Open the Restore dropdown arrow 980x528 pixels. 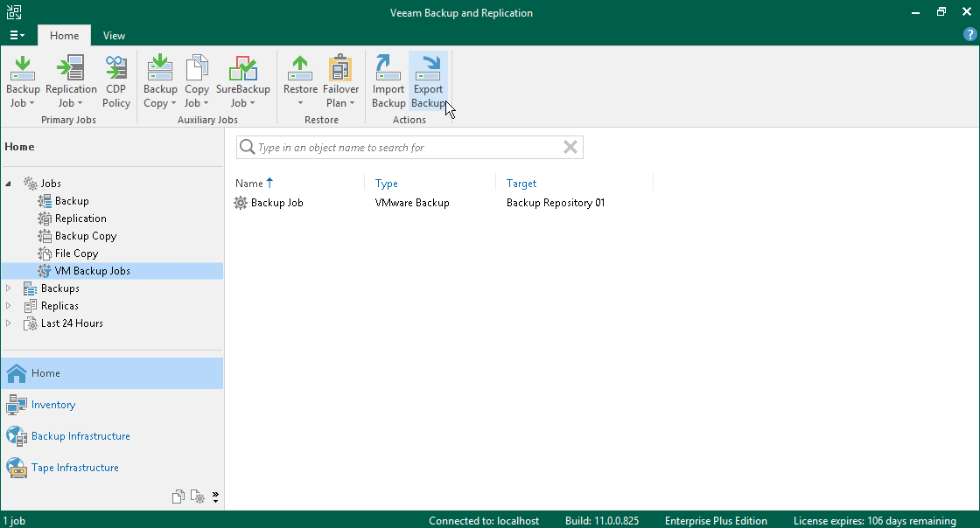pos(300,104)
